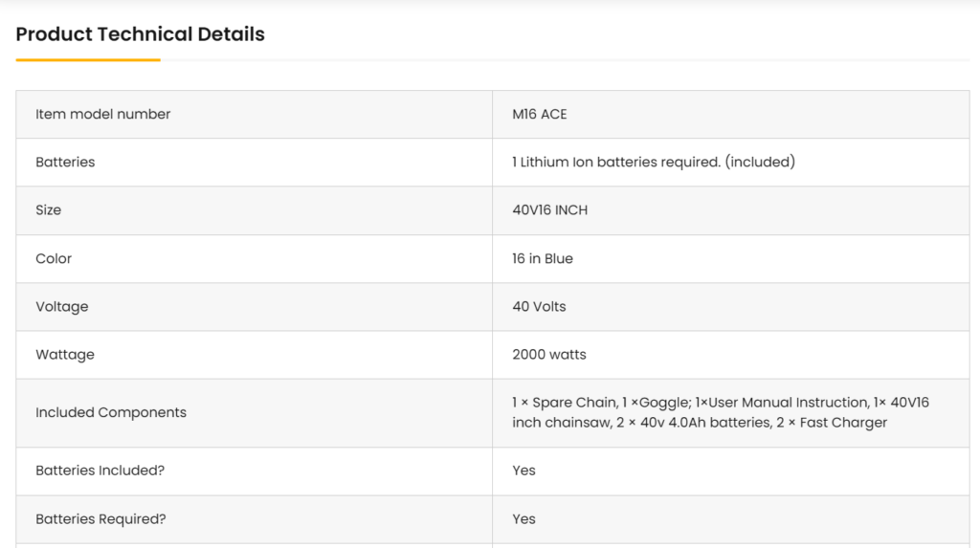Click the Batteries Required? label
The width and height of the screenshot is (980, 548).
(x=100, y=518)
